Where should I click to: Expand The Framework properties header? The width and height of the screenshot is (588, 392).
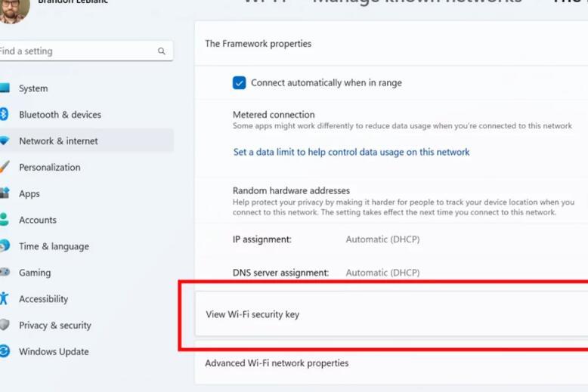391,44
